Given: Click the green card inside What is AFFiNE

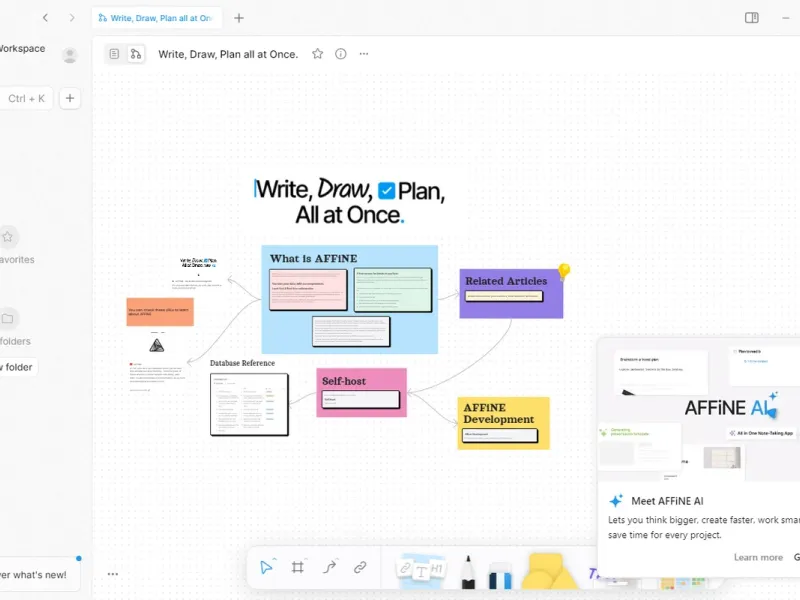Looking at the screenshot, I should (x=392, y=289).
